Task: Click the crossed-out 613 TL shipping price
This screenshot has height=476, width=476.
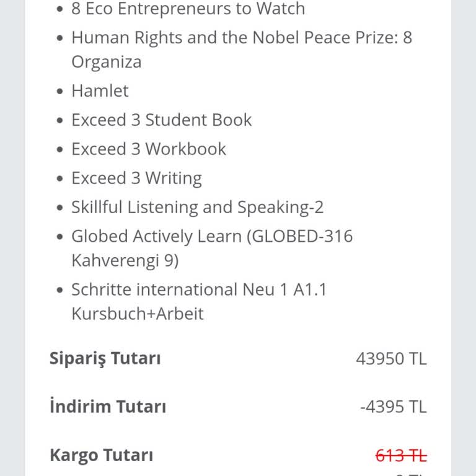Action: [401, 456]
